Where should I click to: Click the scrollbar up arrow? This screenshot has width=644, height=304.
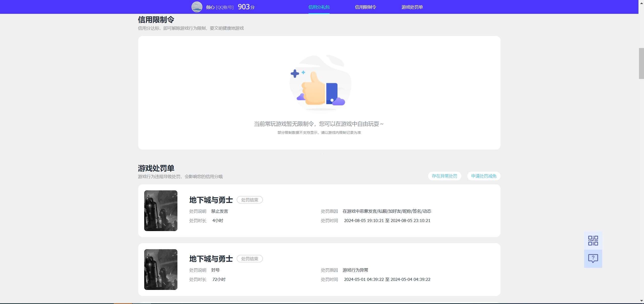click(641, 3)
